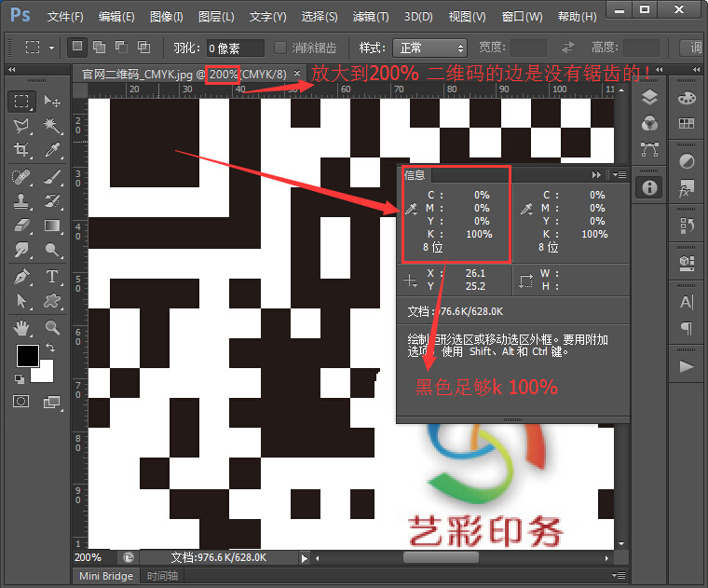Screen dimensions: 708x588
Task: Open the Actions panel play icon
Action: [x=687, y=367]
